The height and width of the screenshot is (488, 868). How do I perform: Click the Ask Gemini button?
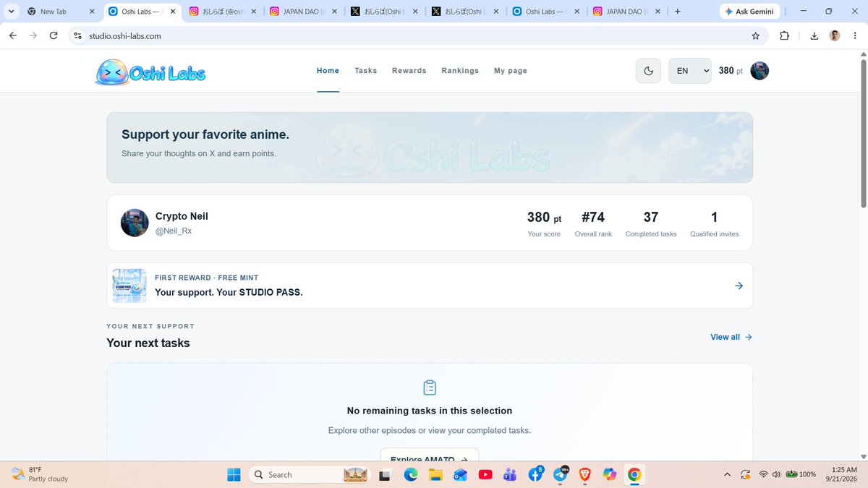pos(749,12)
